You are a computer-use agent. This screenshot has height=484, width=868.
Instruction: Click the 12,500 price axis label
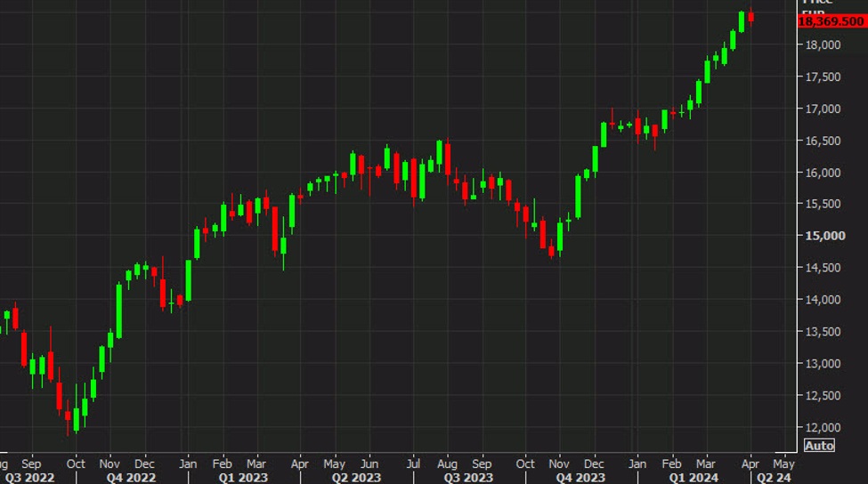(x=823, y=396)
